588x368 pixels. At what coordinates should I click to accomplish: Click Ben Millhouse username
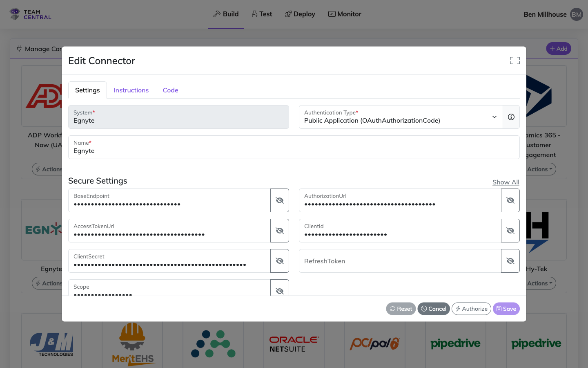click(545, 14)
